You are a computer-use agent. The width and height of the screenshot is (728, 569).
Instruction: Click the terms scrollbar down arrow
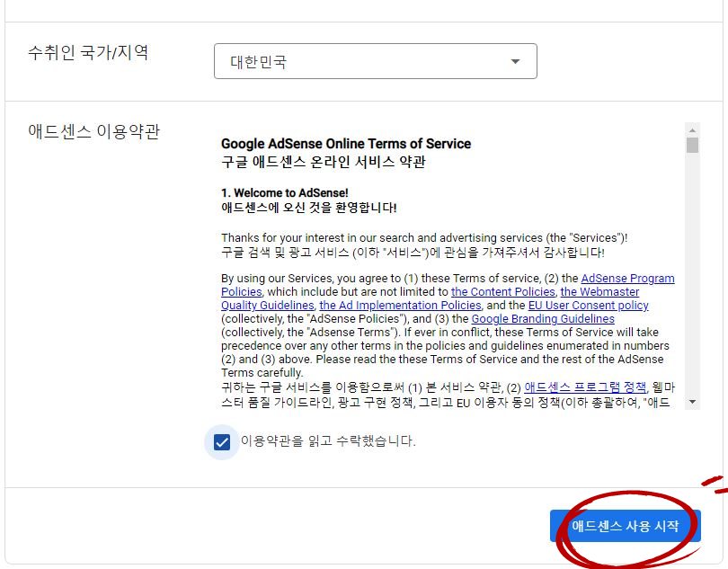point(692,402)
